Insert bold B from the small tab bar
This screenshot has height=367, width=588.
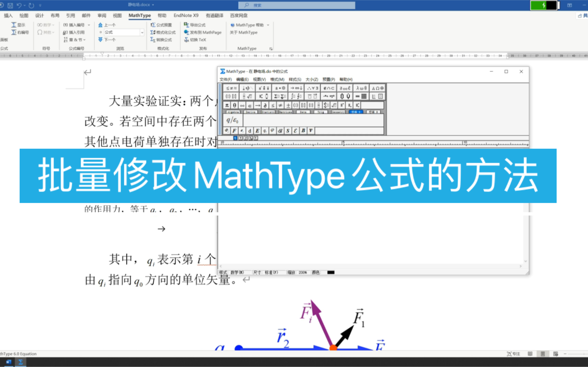coord(303,131)
